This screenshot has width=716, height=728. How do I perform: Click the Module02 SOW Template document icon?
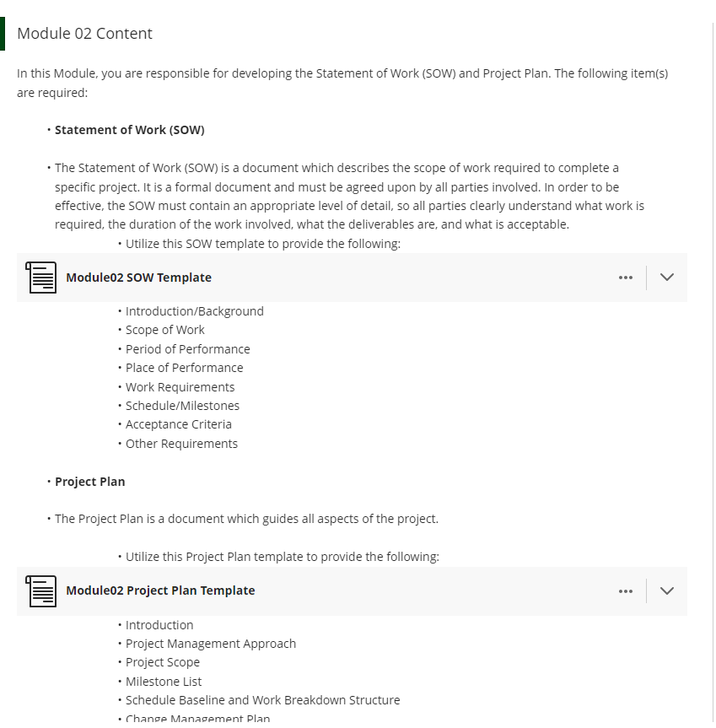40,278
